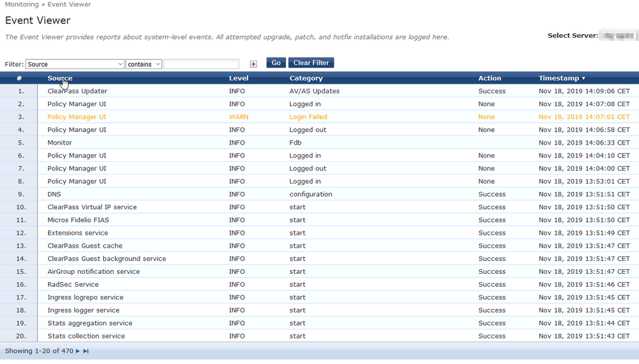Select AirGroup notification service entry
Image resolution: width=639 pixels, height=364 pixels.
(x=320, y=271)
